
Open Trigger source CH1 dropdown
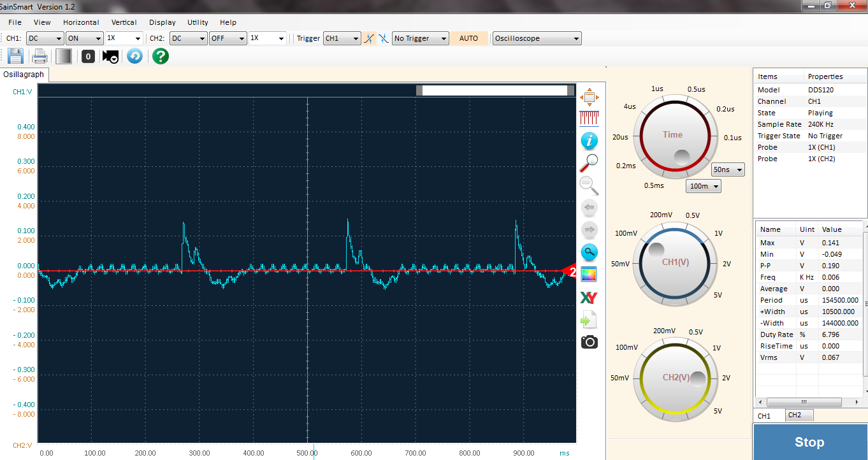[x=342, y=38]
